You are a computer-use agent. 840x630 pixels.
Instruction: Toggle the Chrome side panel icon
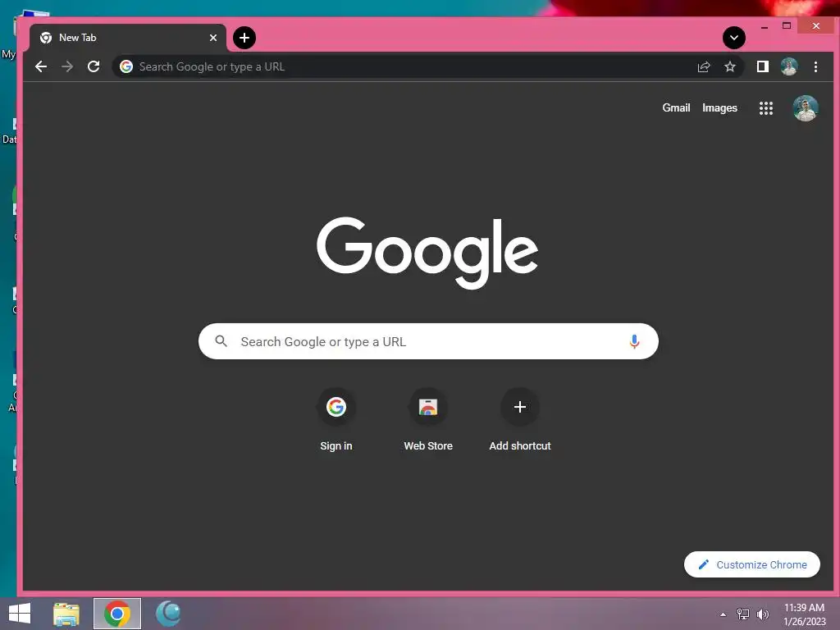[762, 66]
